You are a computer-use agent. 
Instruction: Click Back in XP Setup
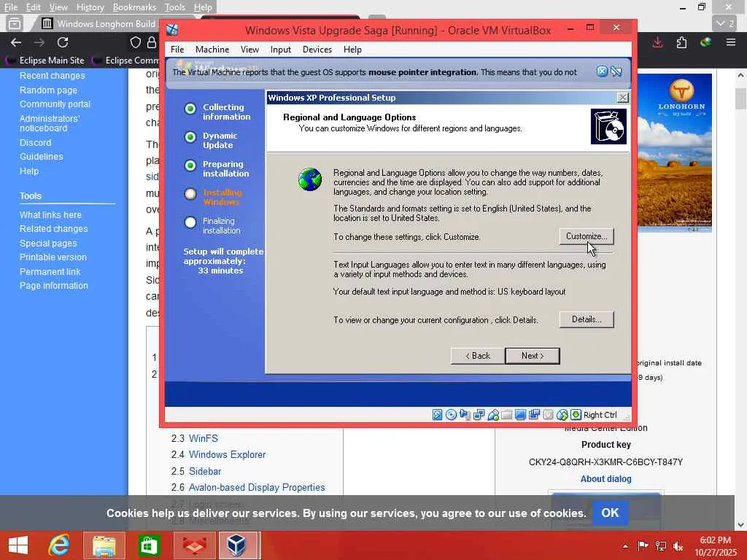478,356
